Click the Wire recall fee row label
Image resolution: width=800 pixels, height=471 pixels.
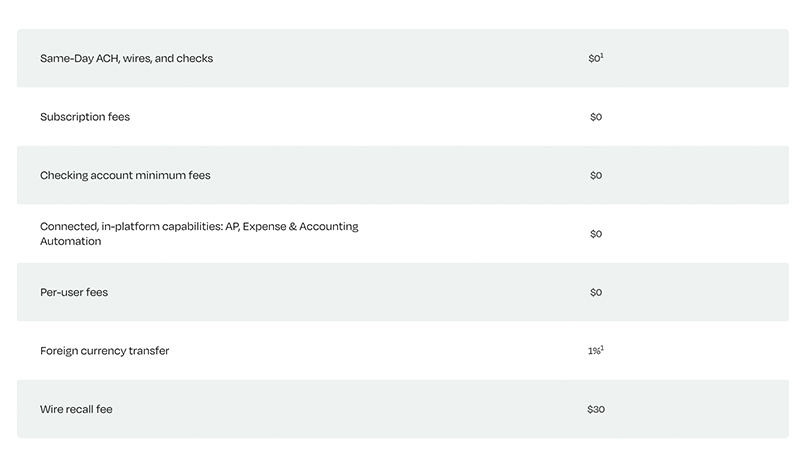(x=76, y=409)
